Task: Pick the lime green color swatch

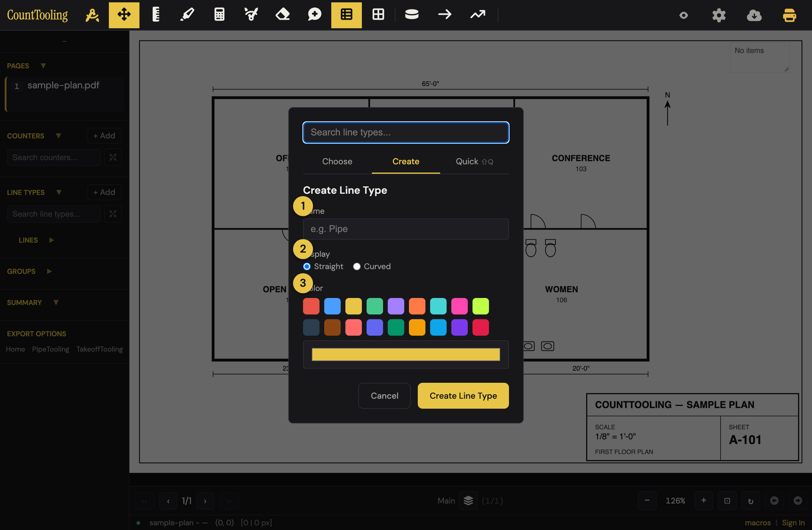Action: (x=480, y=306)
